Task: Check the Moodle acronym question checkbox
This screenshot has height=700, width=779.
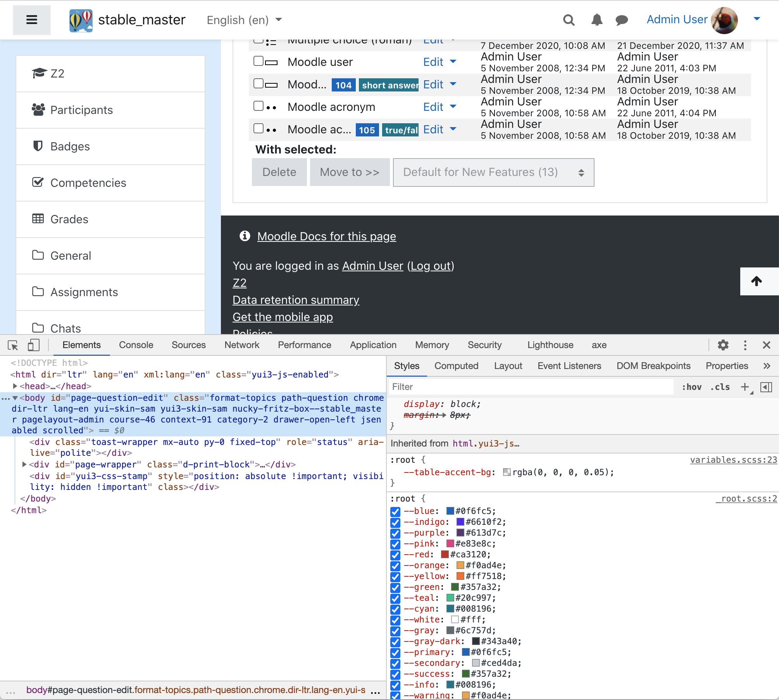Action: tap(259, 106)
